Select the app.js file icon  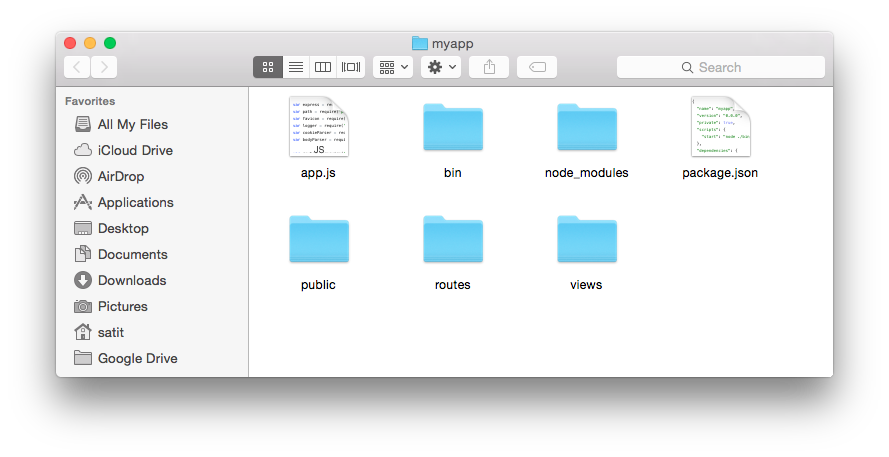319,126
